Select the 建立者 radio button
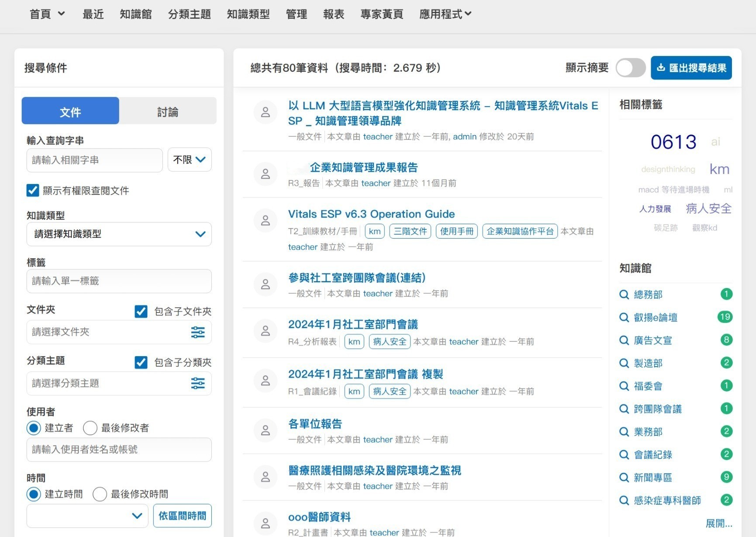756x537 pixels. (34, 428)
